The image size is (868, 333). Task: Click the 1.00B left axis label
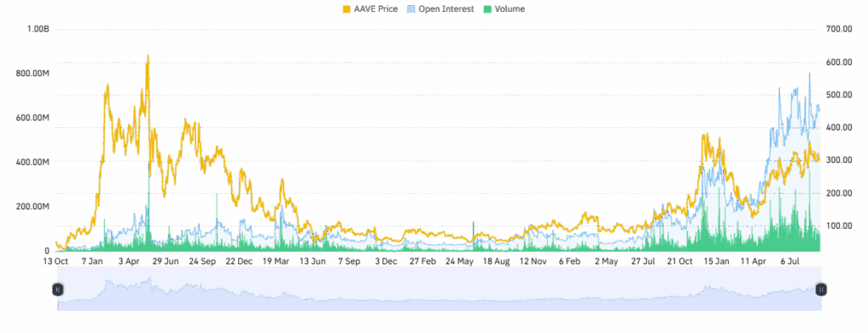(39, 29)
